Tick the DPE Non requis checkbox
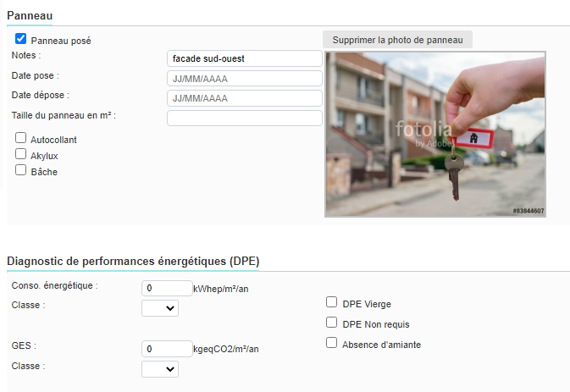 tap(332, 323)
